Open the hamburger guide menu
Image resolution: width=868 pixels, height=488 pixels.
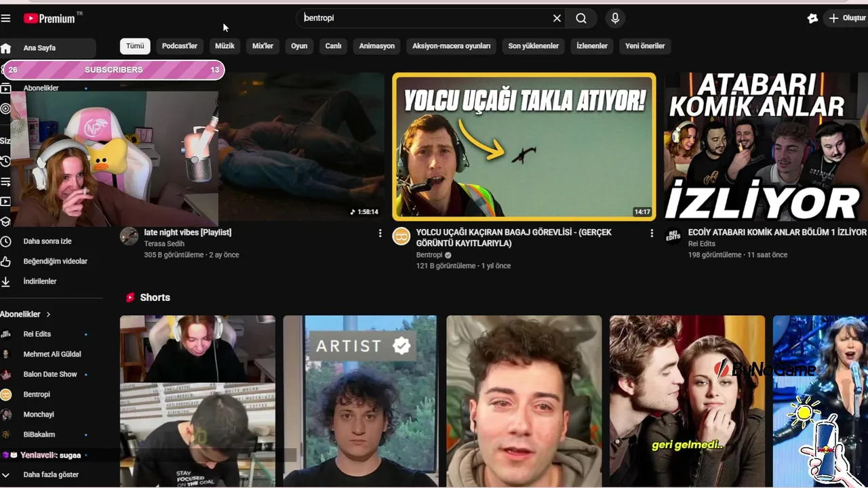pyautogui.click(x=6, y=18)
